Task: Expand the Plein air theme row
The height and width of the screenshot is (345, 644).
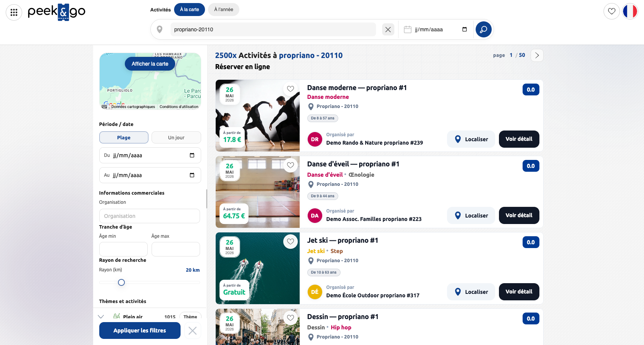Action: [101, 317]
